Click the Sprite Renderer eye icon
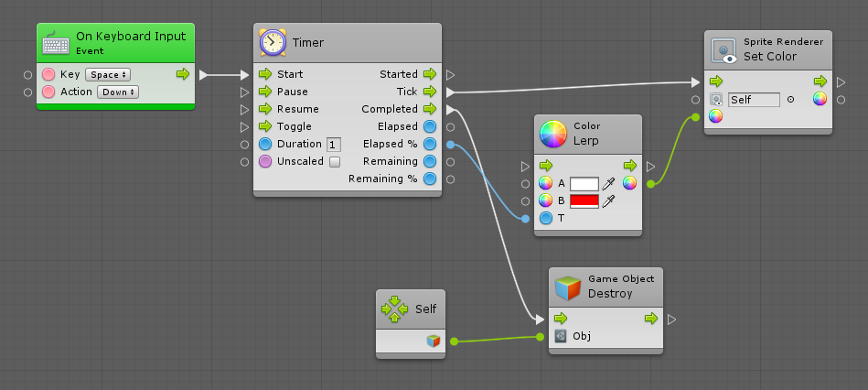 (x=724, y=49)
